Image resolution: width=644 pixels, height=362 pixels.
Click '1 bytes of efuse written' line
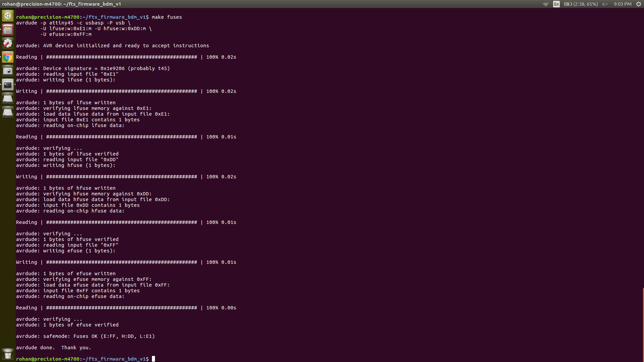coord(66,274)
